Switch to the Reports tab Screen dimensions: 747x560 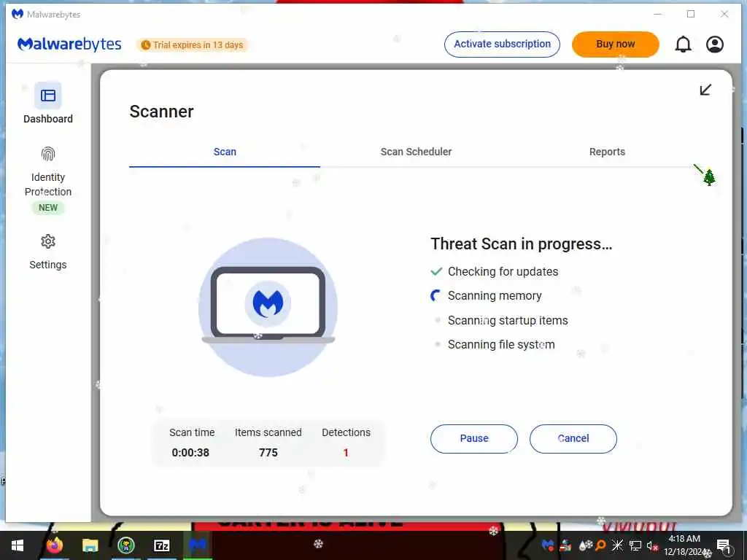[607, 152]
